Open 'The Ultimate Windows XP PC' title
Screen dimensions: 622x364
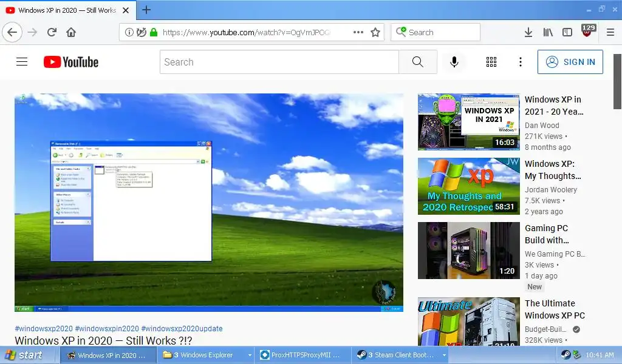[555, 309]
